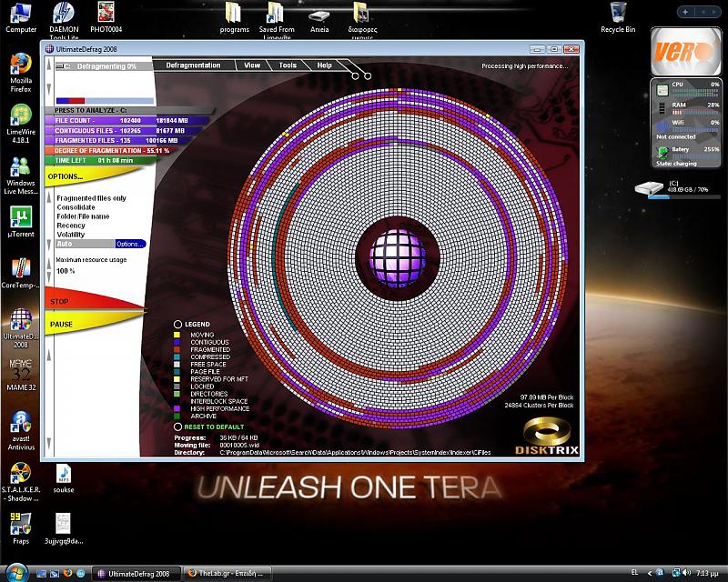Open the Help menu
This screenshot has height=582, width=728.
[x=325, y=65]
